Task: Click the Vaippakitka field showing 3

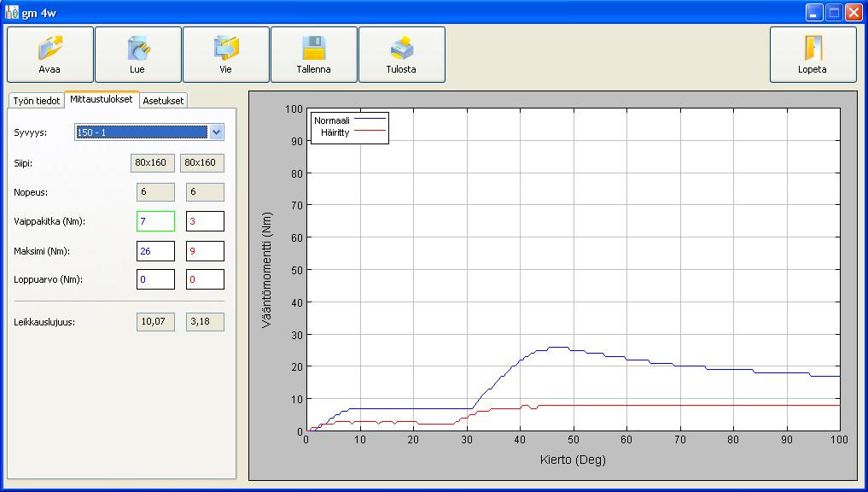Action: click(x=205, y=221)
